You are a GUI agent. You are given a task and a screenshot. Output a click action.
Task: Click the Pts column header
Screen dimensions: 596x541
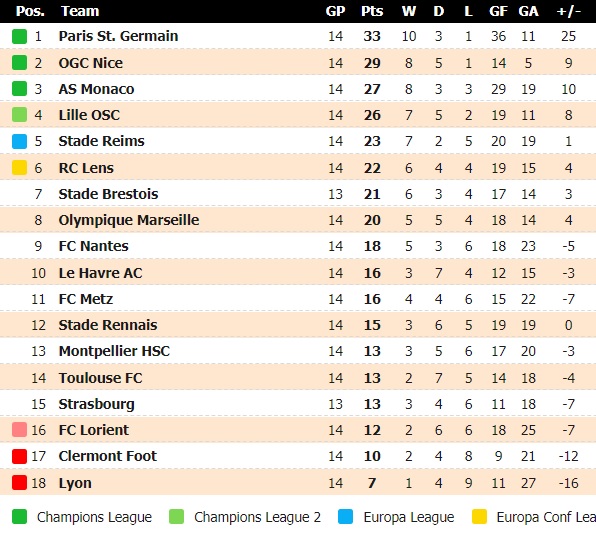pyautogui.click(x=372, y=11)
